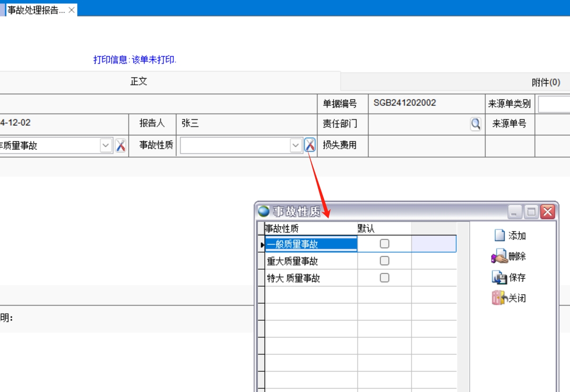Click the 删除 (Delete) icon in dialog
570x392 pixels.
tap(499, 257)
